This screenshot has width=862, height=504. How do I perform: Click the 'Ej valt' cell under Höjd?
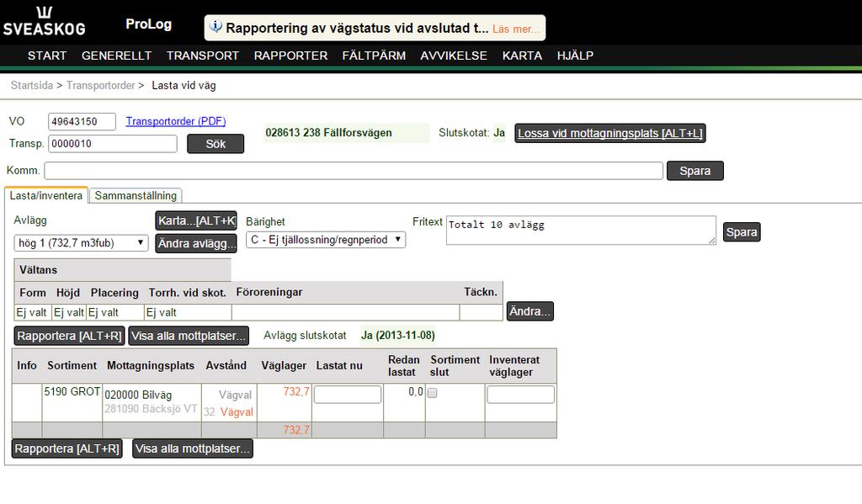pyautogui.click(x=69, y=312)
